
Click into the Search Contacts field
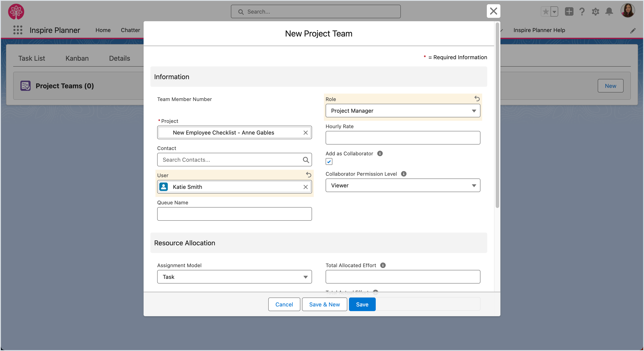point(234,160)
